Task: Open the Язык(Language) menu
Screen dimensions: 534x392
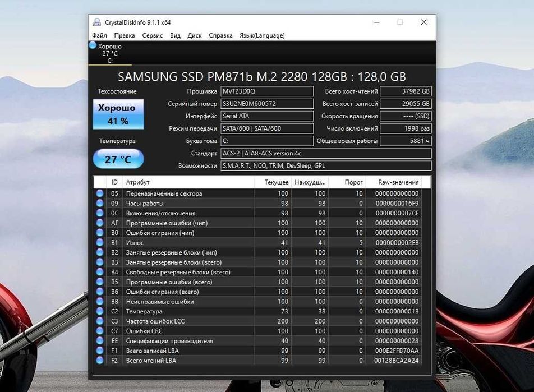Action: click(x=262, y=35)
